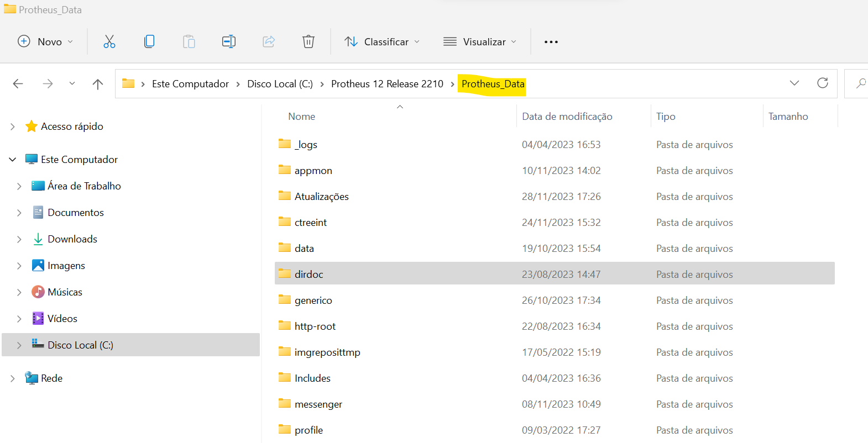Open the Classificar sort menu
Screen dimensions: 868x443
click(x=382, y=42)
